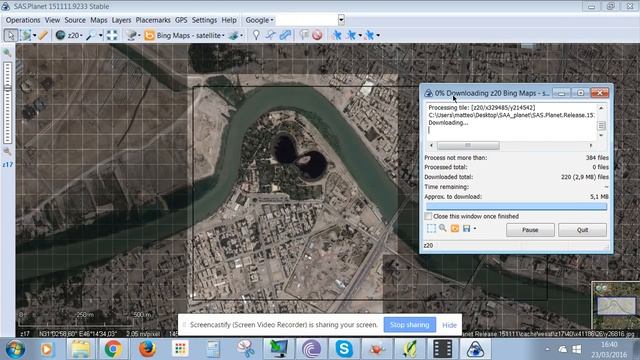This screenshot has width=640, height=360.
Task: Click the vertical zoom level slider
Action: click(x=7, y=103)
